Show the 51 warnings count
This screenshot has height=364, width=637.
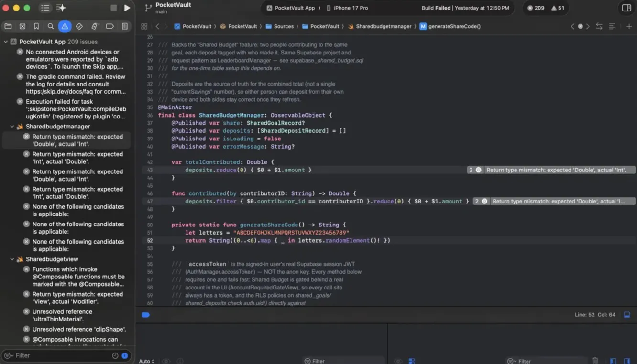[558, 8]
